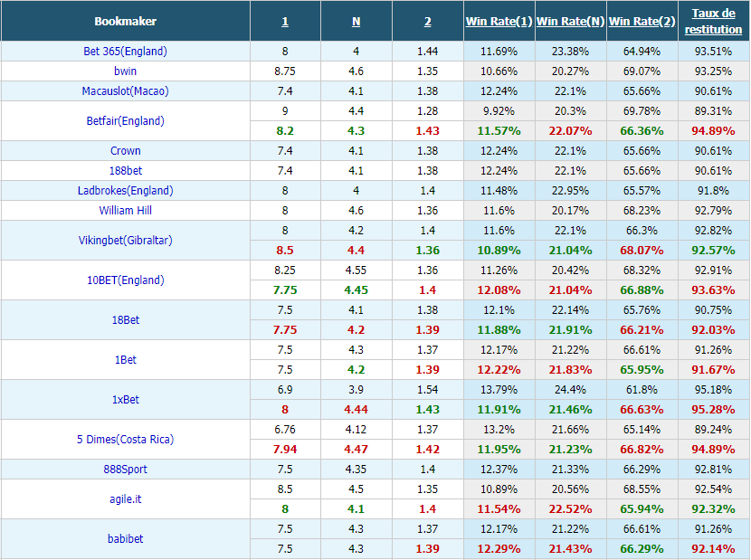Open the William Hill bookmaker link
Screen dimensions: 751x560
pos(126,210)
